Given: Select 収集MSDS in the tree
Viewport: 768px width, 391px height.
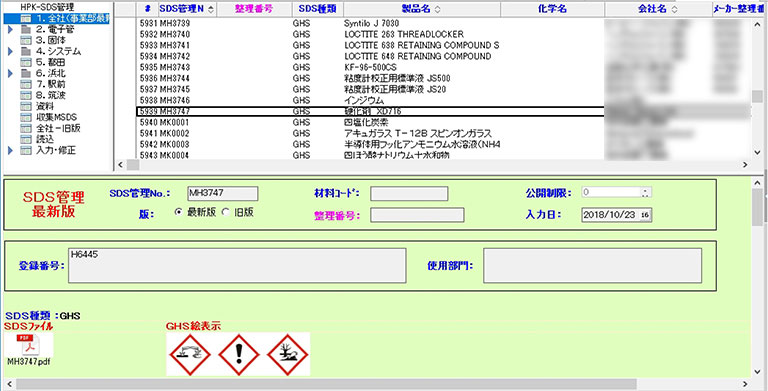Looking at the screenshot, I should coord(56,117).
